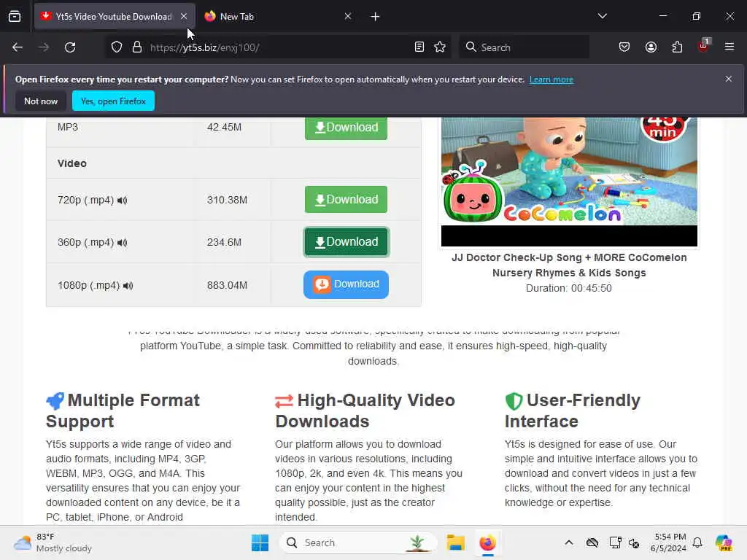Click the rocket icon by Multiple Format Support
The image size is (747, 560).
tap(55, 401)
